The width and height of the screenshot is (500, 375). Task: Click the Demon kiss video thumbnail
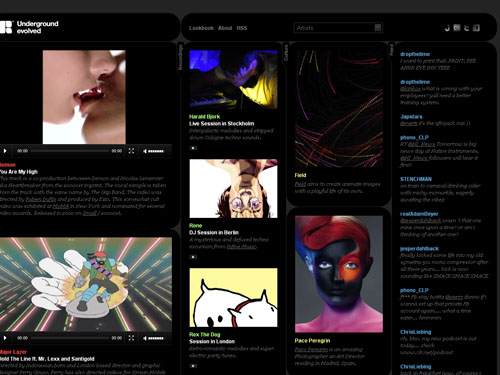(84, 97)
